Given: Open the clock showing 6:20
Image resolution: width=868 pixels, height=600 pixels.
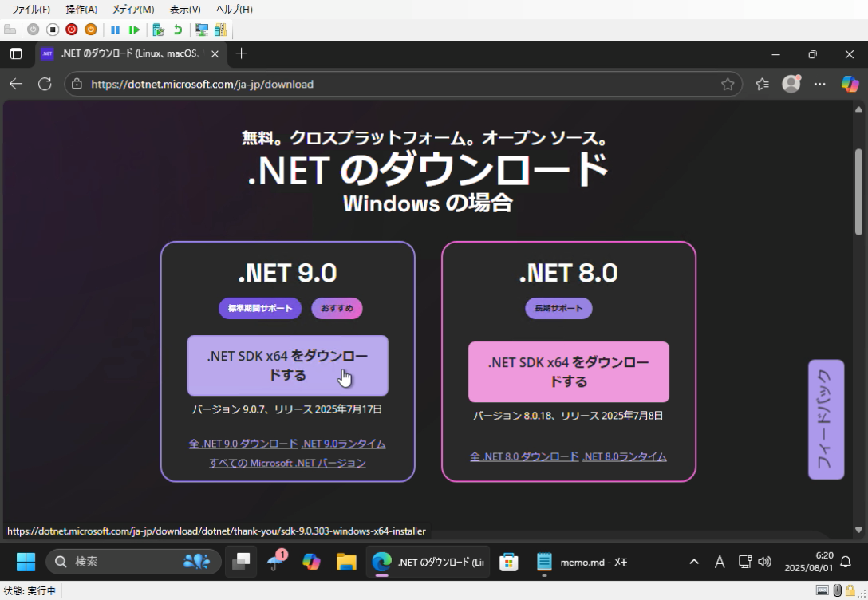Looking at the screenshot, I should point(809,562).
